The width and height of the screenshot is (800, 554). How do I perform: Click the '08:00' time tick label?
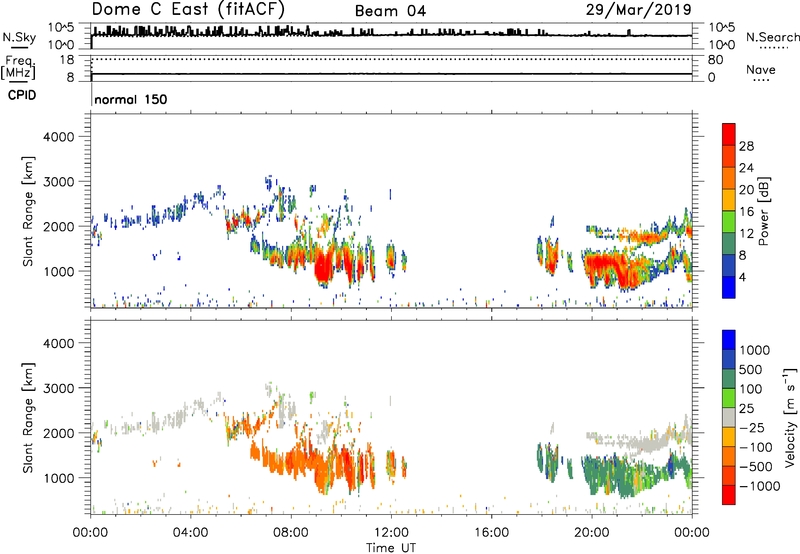[x=291, y=533]
